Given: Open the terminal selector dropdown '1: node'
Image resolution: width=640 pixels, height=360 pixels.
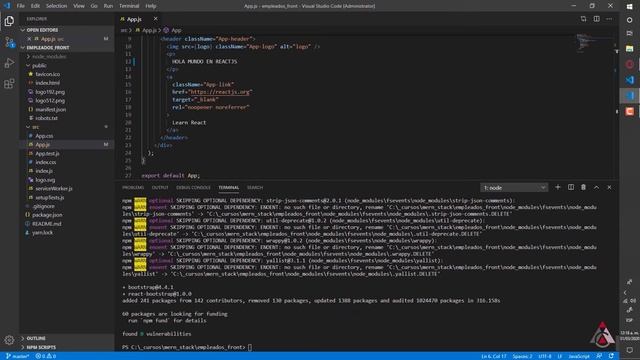Looking at the screenshot, I should (514, 188).
